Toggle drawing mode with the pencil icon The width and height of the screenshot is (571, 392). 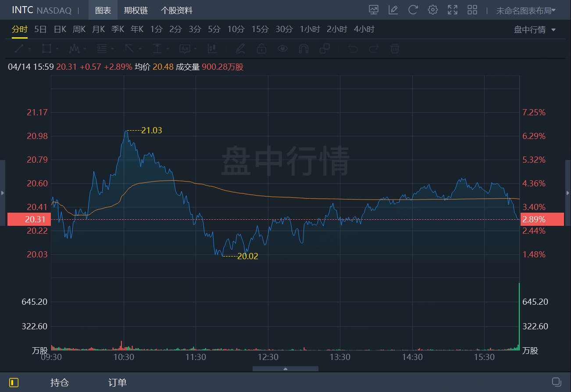pos(240,49)
